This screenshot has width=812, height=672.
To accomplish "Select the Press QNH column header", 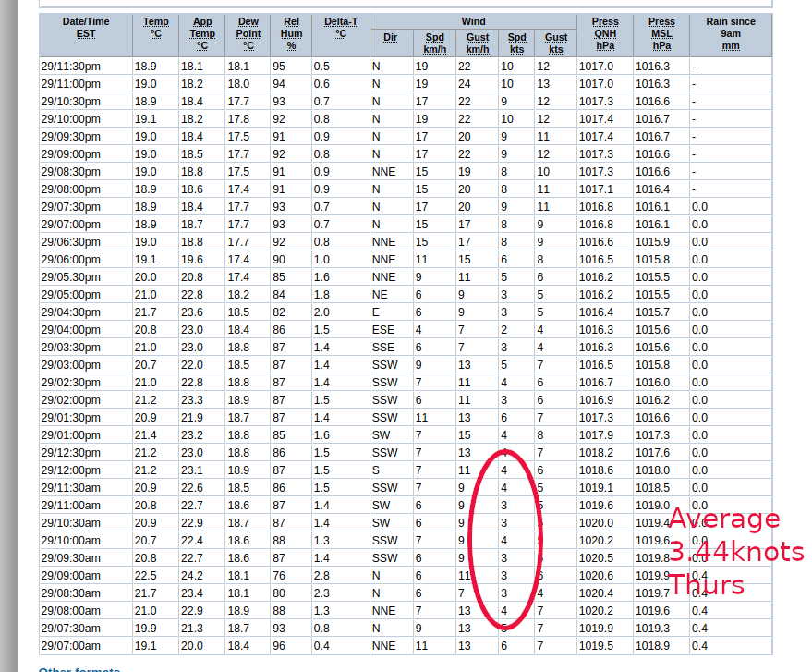I will [605, 33].
